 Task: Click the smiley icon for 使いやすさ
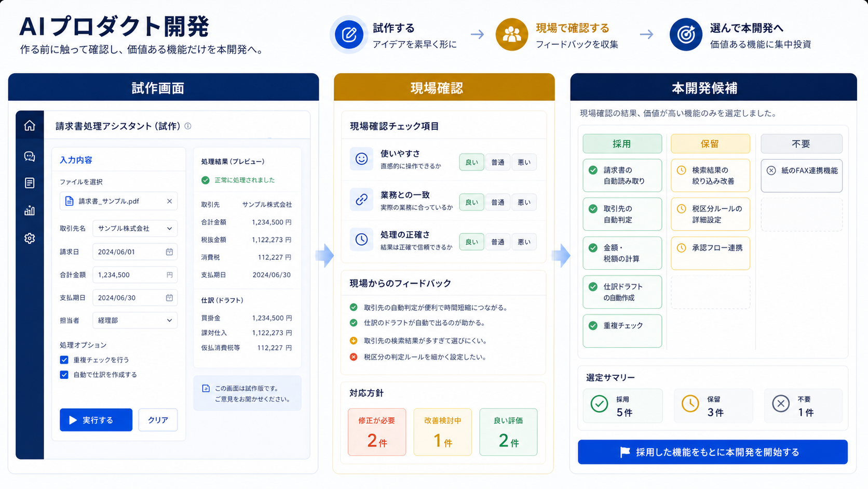click(361, 158)
